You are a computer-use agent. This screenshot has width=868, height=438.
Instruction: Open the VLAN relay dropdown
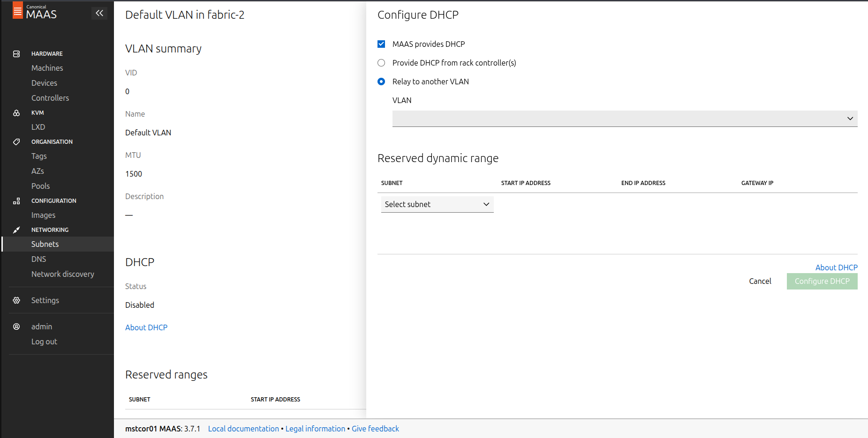625,119
